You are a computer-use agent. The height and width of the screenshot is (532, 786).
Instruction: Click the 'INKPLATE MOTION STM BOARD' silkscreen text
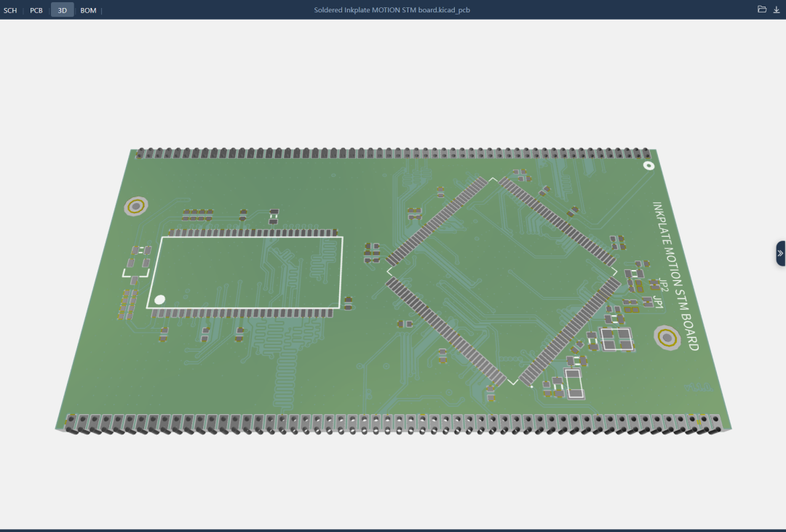point(675,276)
